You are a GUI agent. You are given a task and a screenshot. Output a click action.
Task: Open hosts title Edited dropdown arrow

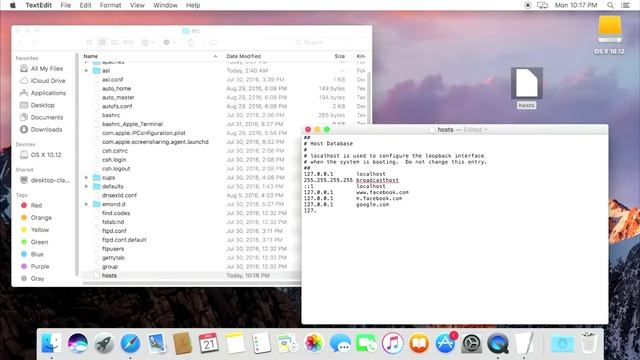point(486,130)
